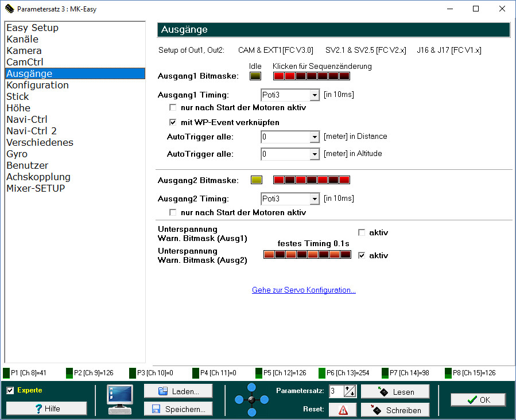Click Speichern to save parameters
The image size is (516, 420).
pyautogui.click(x=178, y=409)
